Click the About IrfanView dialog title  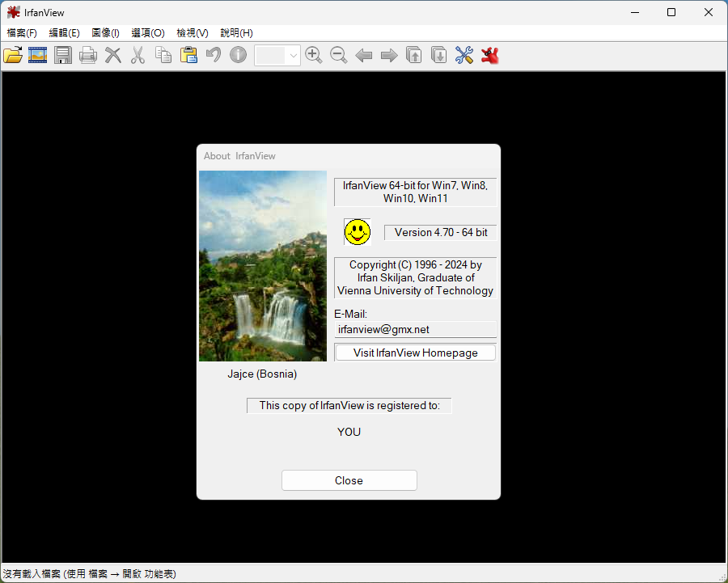coord(239,156)
